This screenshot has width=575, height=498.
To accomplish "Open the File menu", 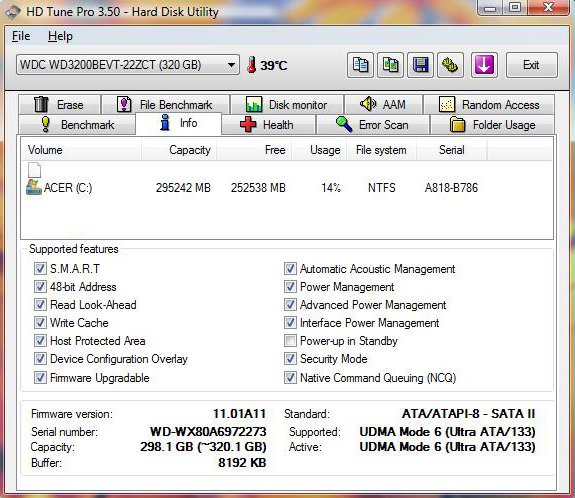I will [21, 36].
